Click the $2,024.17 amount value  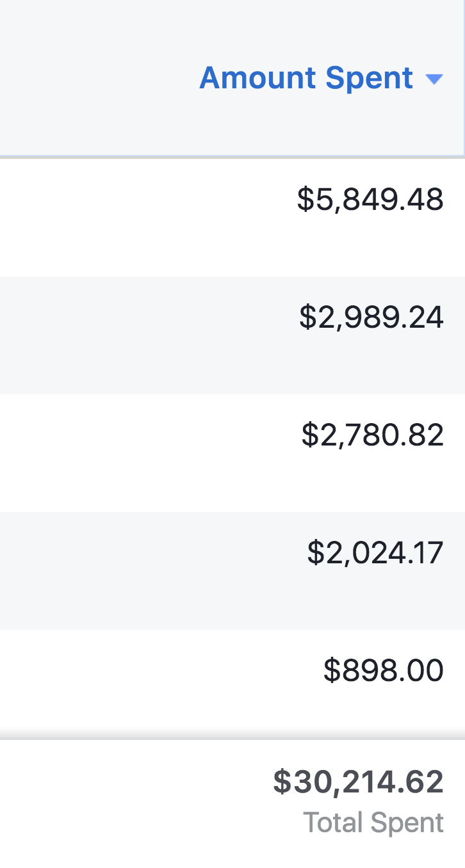(x=375, y=553)
